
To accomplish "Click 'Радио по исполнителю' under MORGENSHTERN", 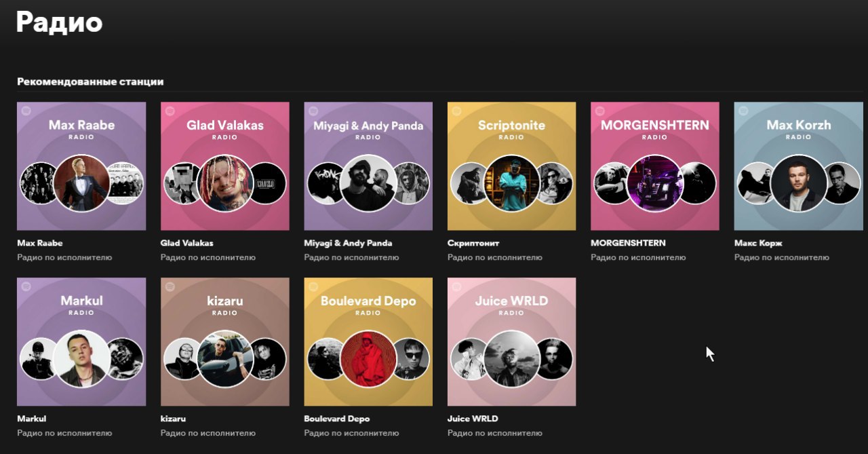I will pyautogui.click(x=638, y=258).
